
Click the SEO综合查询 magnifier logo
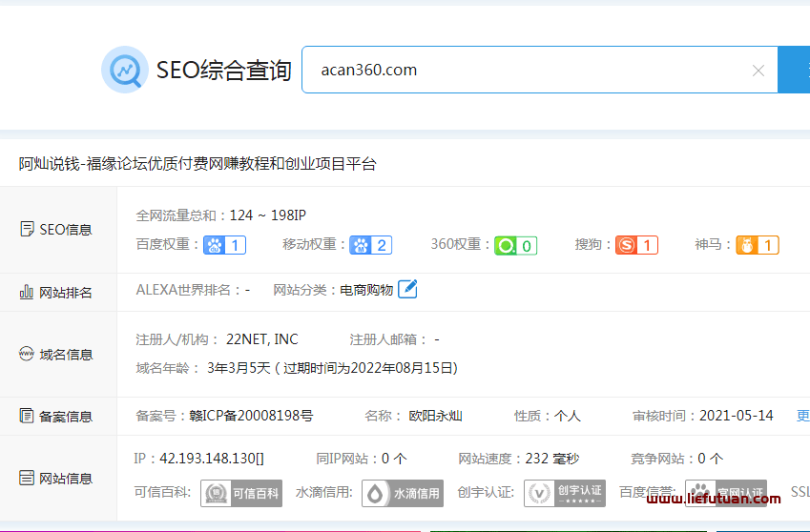point(125,70)
